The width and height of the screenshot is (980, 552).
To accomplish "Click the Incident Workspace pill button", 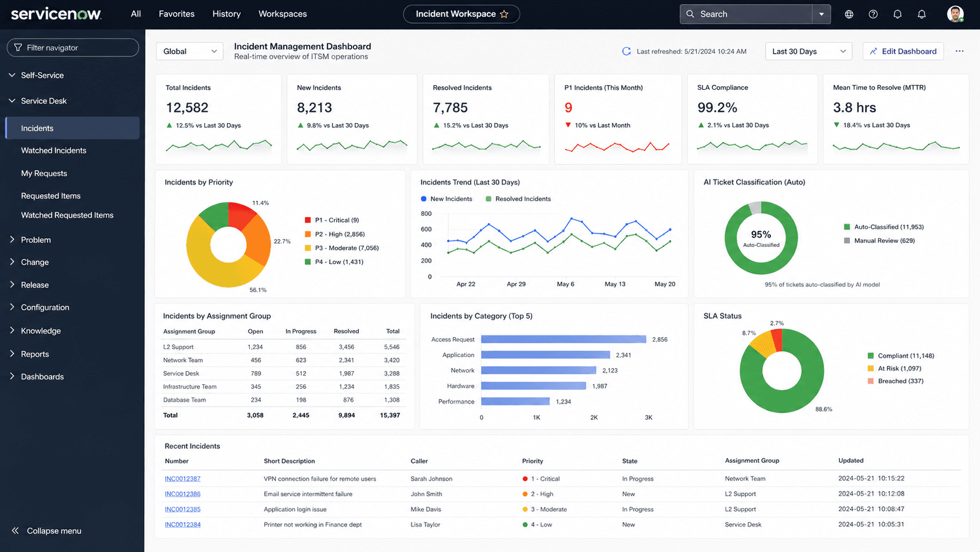I will click(x=461, y=14).
